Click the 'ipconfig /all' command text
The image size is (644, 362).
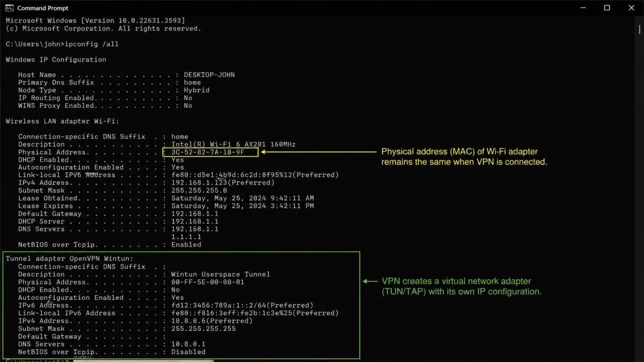pos(92,44)
